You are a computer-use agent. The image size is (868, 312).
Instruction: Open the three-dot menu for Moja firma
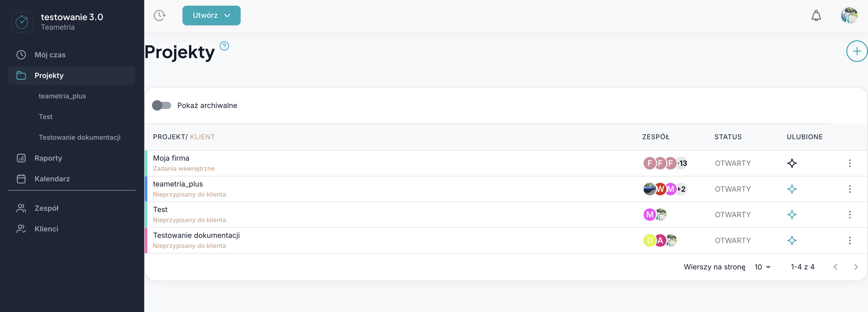pos(849,163)
